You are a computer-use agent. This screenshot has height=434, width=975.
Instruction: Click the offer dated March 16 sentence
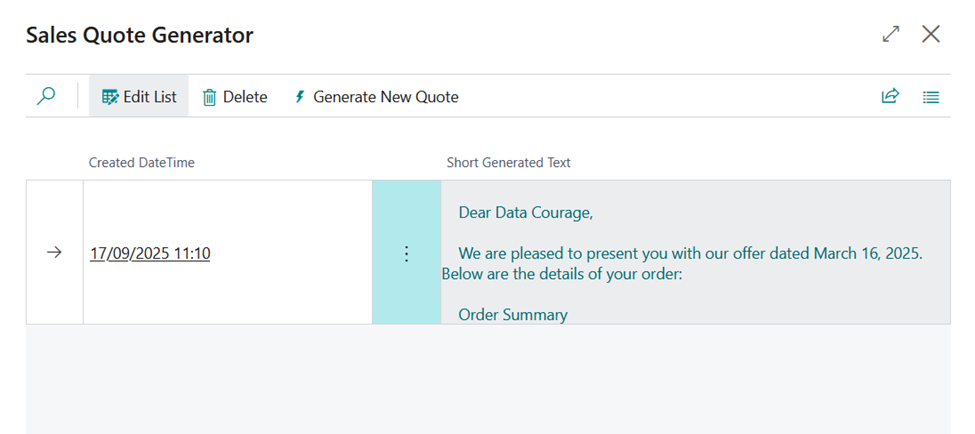pos(690,253)
